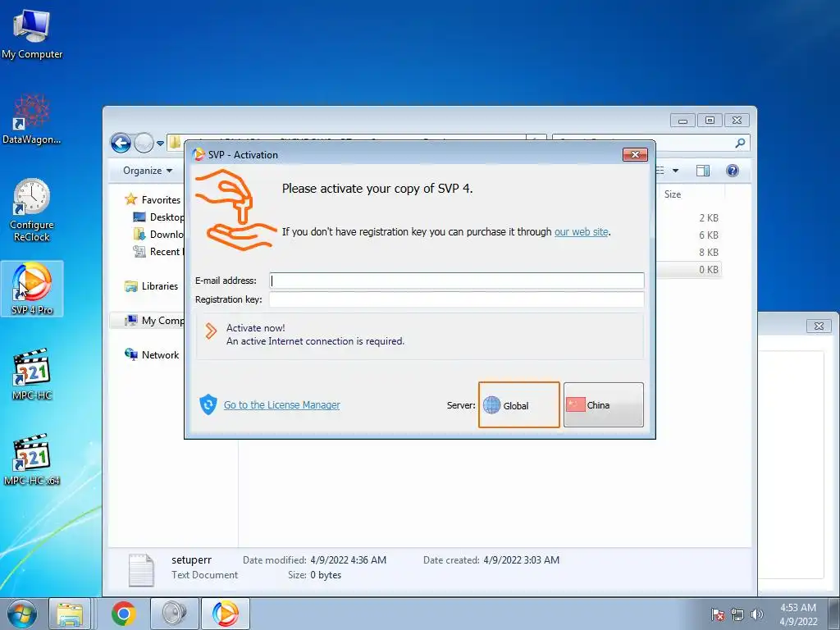Select Favorites in the Explorer sidebar
840x630 pixels.
tap(153, 200)
